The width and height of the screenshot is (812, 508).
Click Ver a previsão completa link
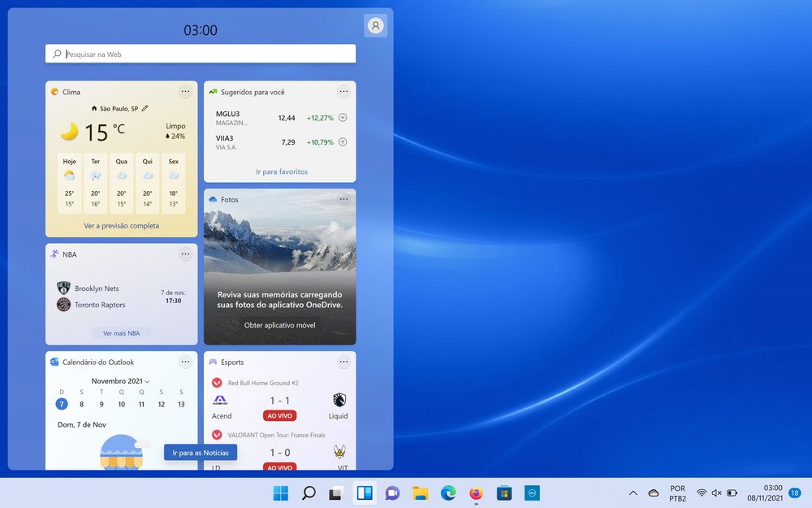point(122,226)
